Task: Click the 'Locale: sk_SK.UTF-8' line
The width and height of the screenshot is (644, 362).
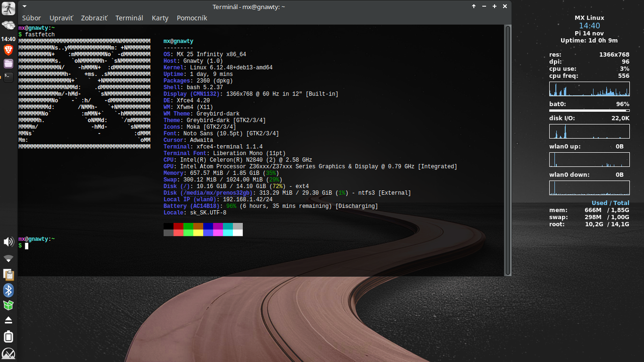Action: [x=195, y=213]
